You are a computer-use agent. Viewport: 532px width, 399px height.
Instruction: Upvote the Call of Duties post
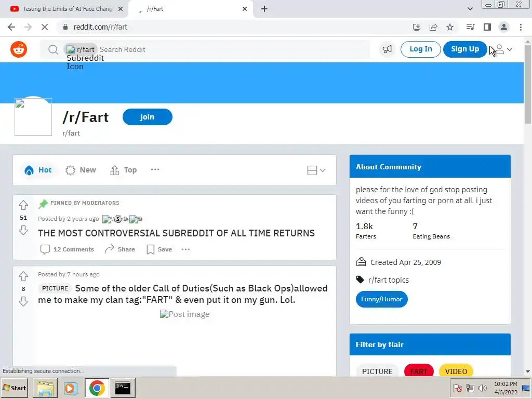pos(23,276)
